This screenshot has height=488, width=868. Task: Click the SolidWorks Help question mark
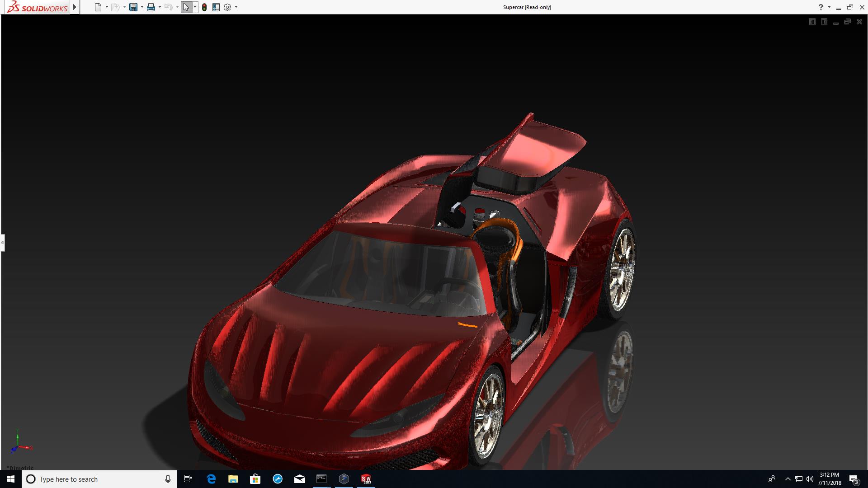point(821,7)
